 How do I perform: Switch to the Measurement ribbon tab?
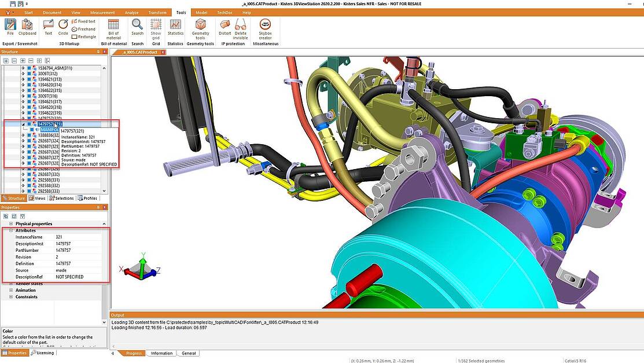pos(102,12)
